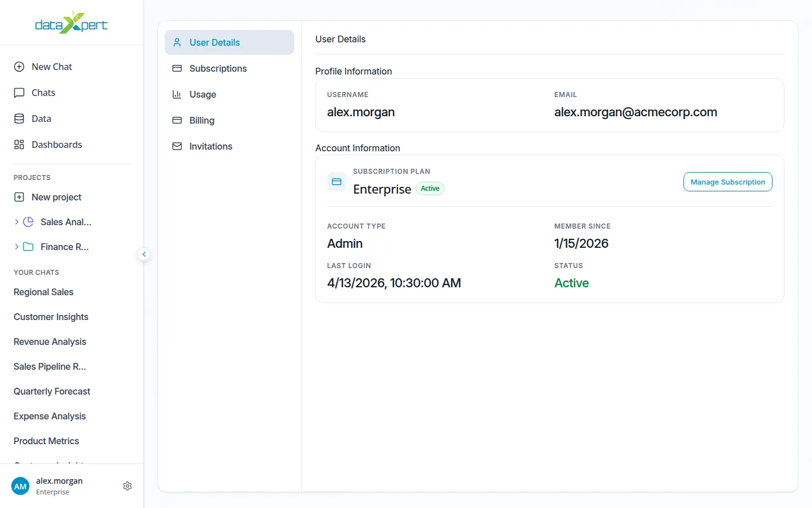Click the green Active status value
This screenshot has width=812, height=508.
(572, 283)
